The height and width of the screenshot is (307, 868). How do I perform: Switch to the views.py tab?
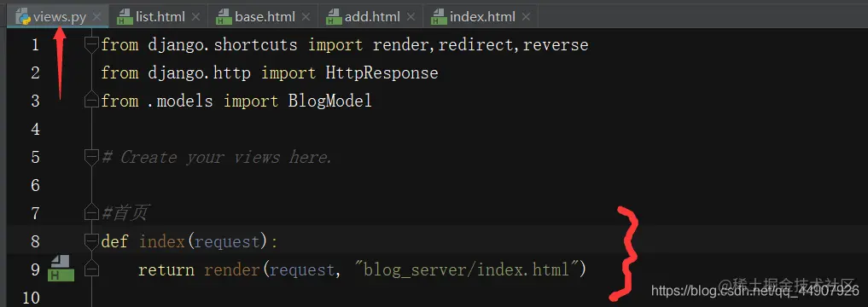(58, 16)
